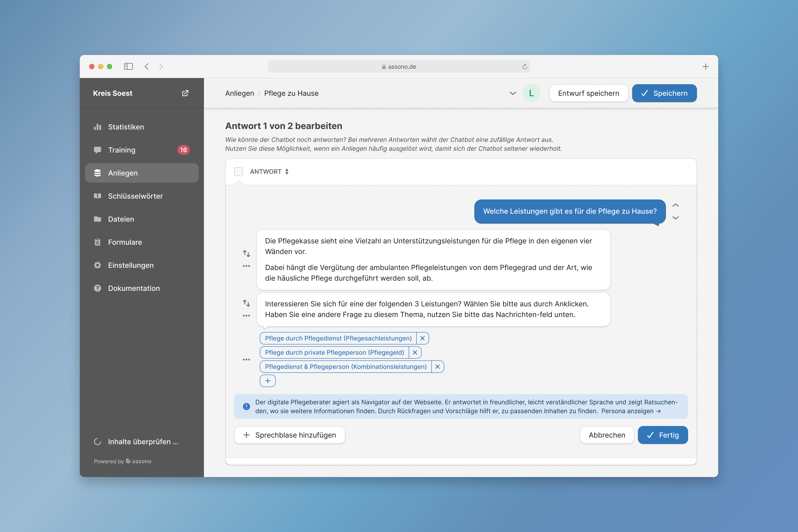Viewport: 798px width, 532px height.
Task: Click the blue Speichern button
Action: pos(664,93)
